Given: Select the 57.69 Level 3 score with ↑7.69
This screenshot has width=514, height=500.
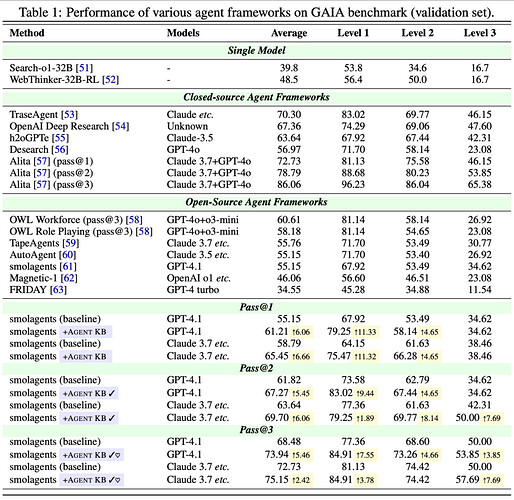Looking at the screenshot, I should point(468,480).
